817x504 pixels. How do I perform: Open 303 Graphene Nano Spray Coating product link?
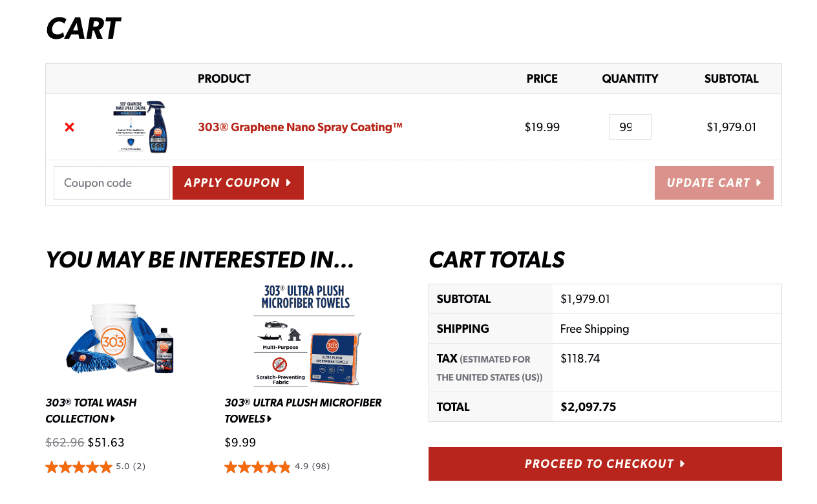click(300, 127)
